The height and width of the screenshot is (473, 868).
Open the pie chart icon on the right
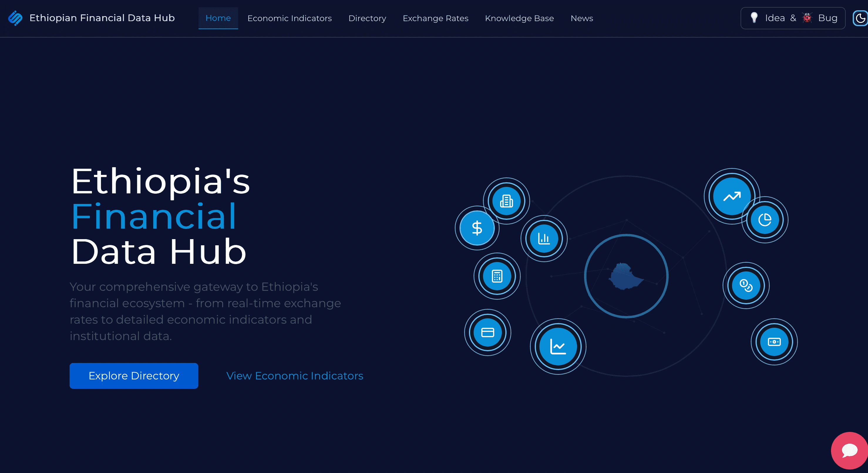(x=765, y=219)
